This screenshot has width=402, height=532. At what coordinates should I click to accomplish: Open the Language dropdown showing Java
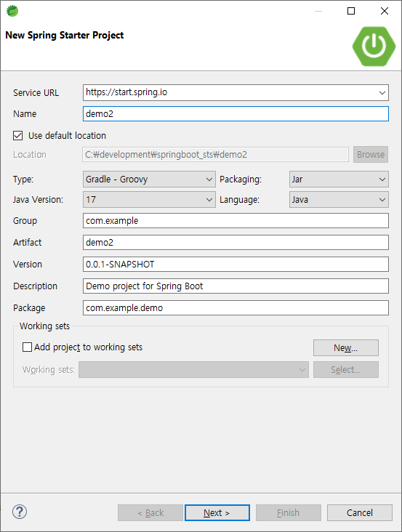339,199
